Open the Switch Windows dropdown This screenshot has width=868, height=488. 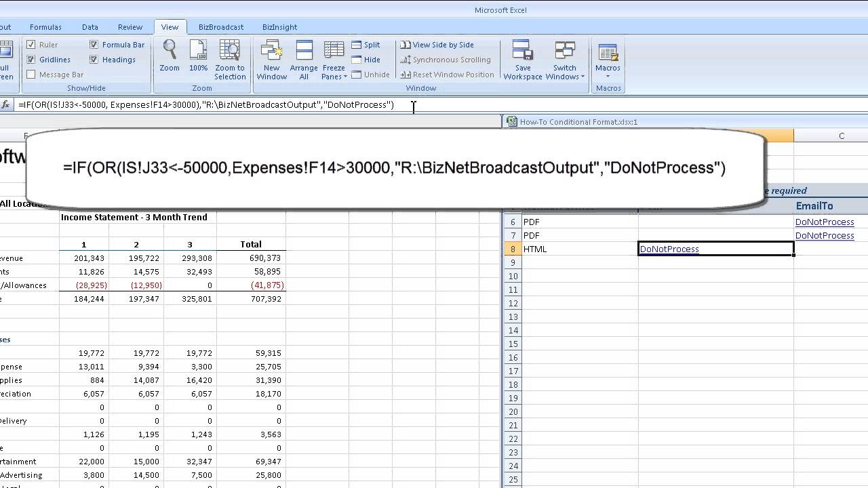pos(564,60)
